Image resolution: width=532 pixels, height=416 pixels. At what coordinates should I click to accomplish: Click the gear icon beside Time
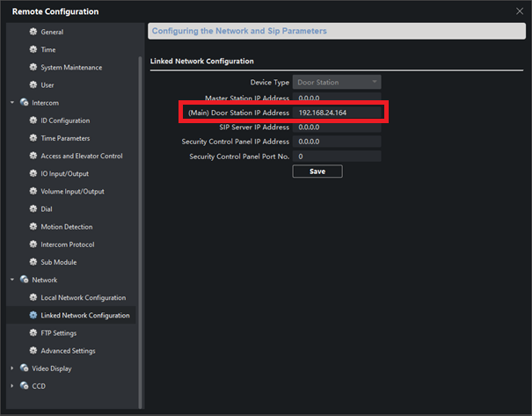coord(33,50)
